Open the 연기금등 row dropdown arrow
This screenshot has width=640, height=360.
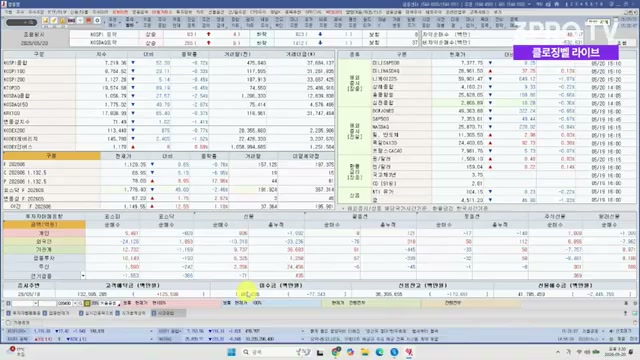(x=83, y=276)
